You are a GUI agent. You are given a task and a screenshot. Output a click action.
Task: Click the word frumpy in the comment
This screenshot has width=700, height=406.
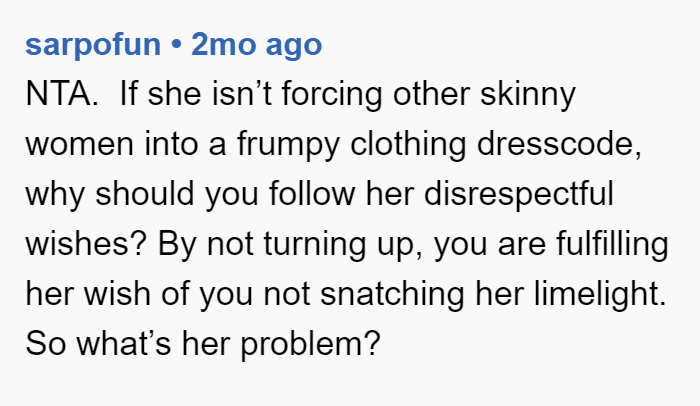click(288, 145)
